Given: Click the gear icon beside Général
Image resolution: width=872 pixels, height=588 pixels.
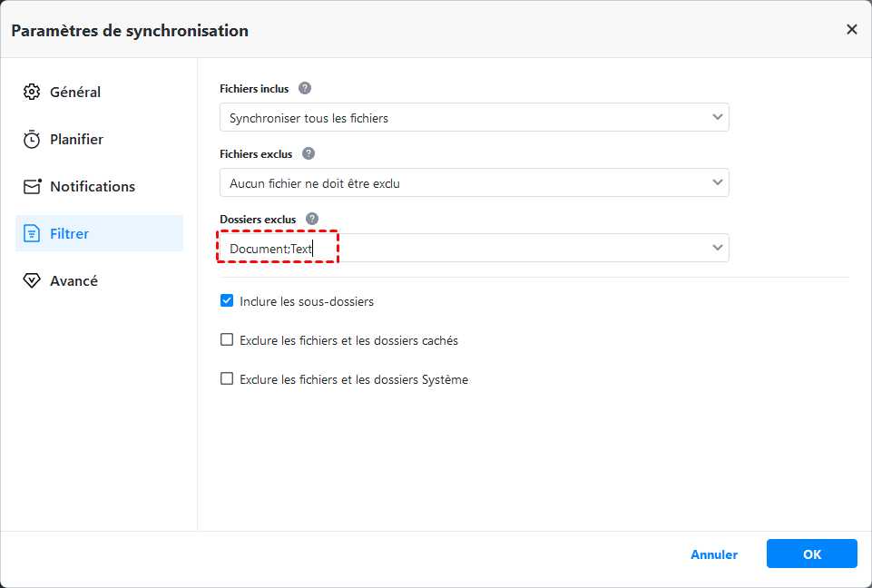Looking at the screenshot, I should pyautogui.click(x=32, y=92).
